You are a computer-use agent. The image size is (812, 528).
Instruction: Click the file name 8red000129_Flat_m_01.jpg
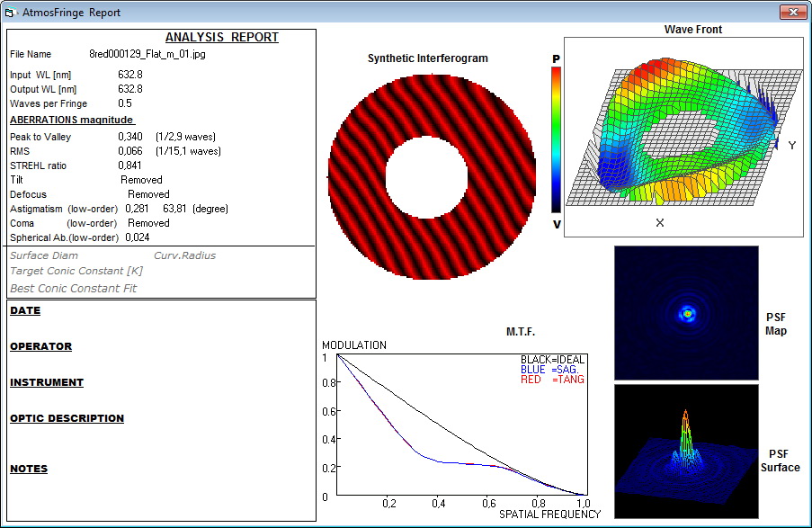pyautogui.click(x=148, y=54)
